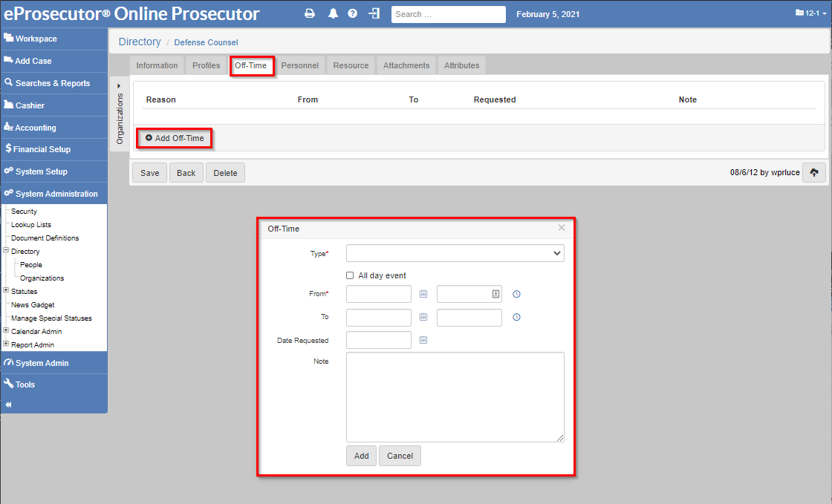
Task: Click the Add Off-Time button
Action: 175,138
